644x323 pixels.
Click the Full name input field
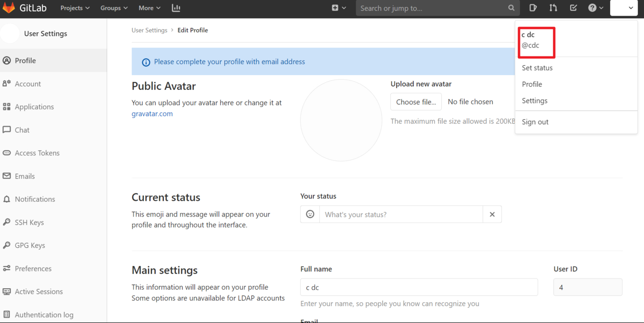click(419, 288)
